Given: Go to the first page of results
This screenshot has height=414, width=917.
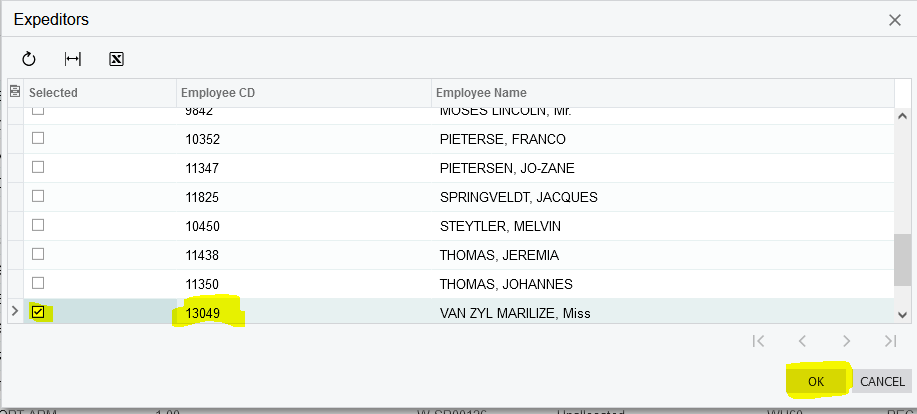Looking at the screenshot, I should coord(758,341).
